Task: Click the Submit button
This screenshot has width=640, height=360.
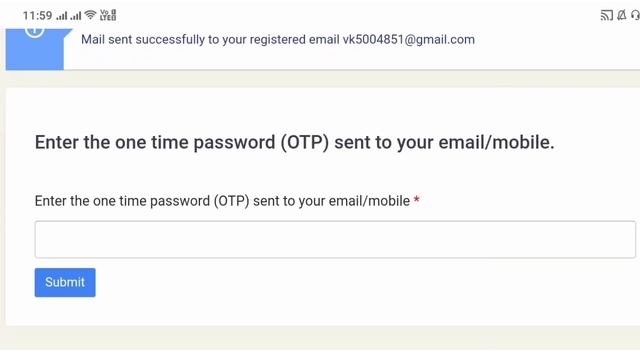Action: 65,282
